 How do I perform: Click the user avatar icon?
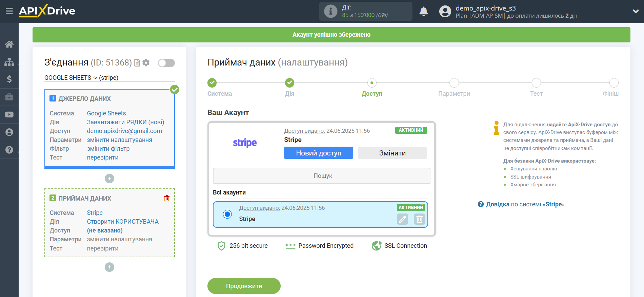point(445,12)
